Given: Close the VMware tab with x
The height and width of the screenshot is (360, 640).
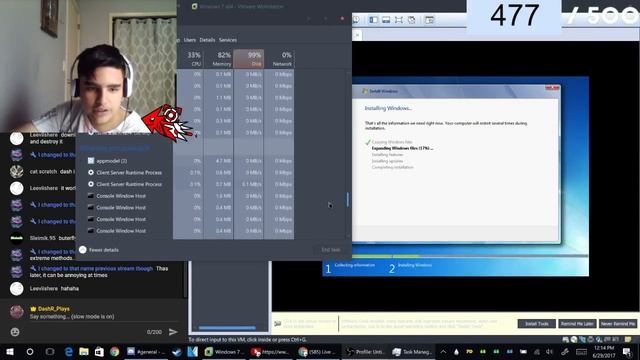Looking at the screenshot, I should pyautogui.click(x=357, y=36).
